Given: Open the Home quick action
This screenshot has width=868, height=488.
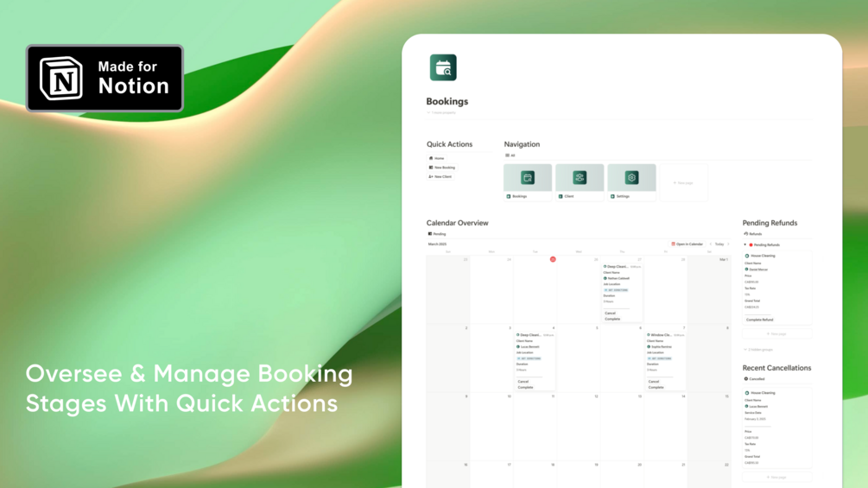Looking at the screenshot, I should [x=437, y=158].
